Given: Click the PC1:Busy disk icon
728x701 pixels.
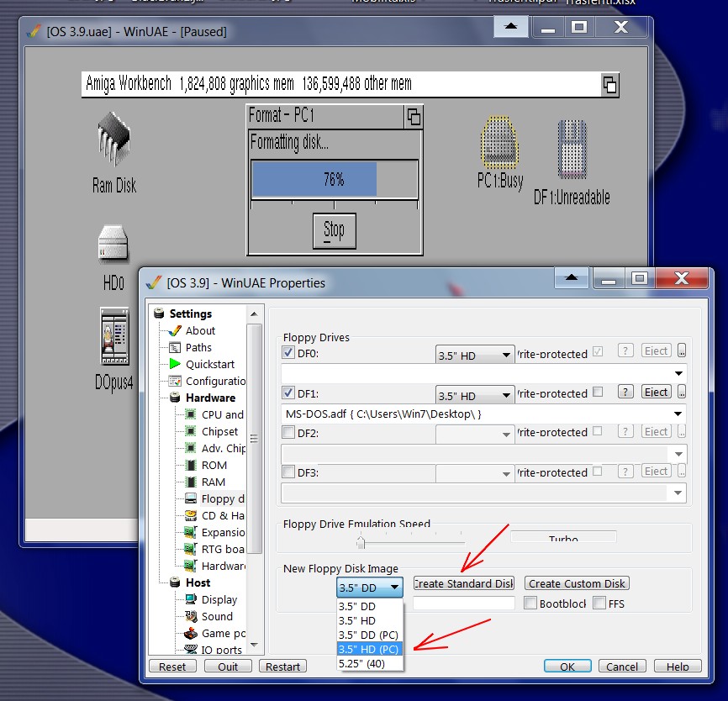Looking at the screenshot, I should point(499,145).
